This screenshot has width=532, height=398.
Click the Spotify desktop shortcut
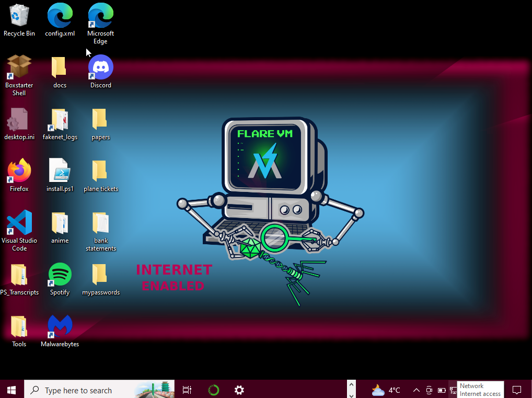(x=60, y=275)
